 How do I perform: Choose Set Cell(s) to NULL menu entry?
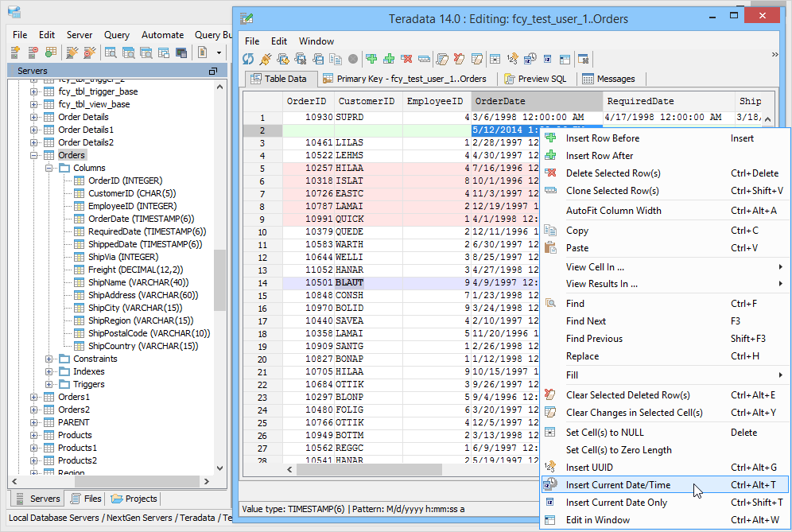click(665, 433)
